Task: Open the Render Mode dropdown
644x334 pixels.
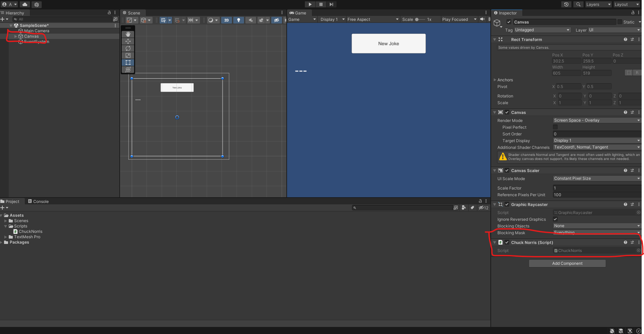Action: [597, 120]
